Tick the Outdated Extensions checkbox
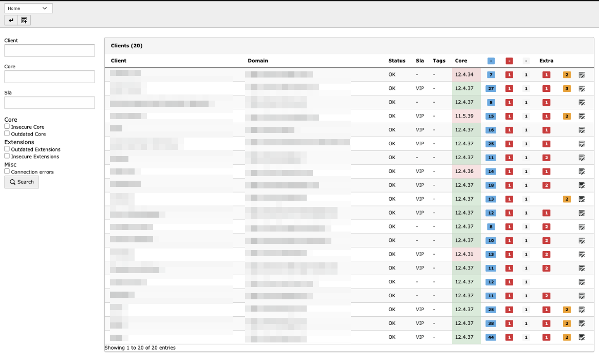 coord(7,149)
